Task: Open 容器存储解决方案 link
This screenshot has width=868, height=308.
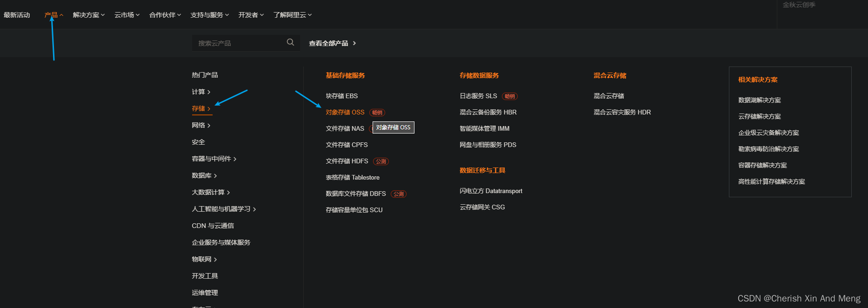Action: click(x=762, y=165)
